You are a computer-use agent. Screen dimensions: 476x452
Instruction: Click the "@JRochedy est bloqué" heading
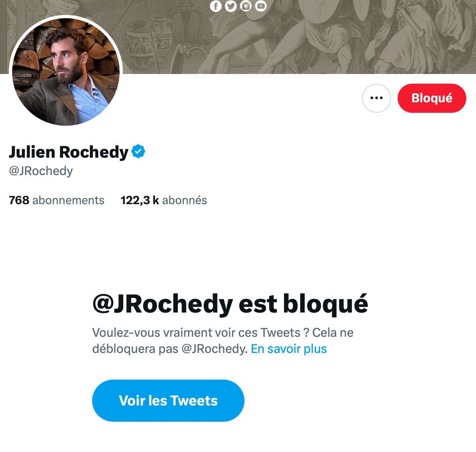[x=230, y=304]
